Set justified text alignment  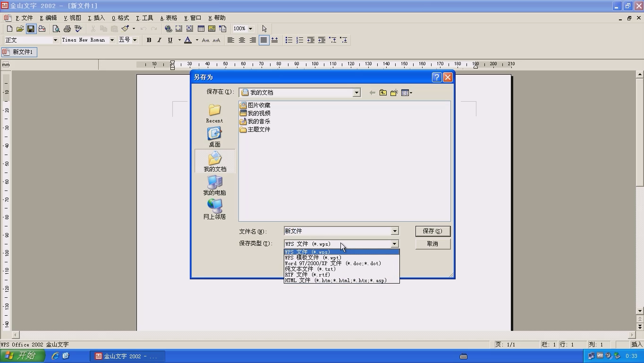(x=263, y=40)
